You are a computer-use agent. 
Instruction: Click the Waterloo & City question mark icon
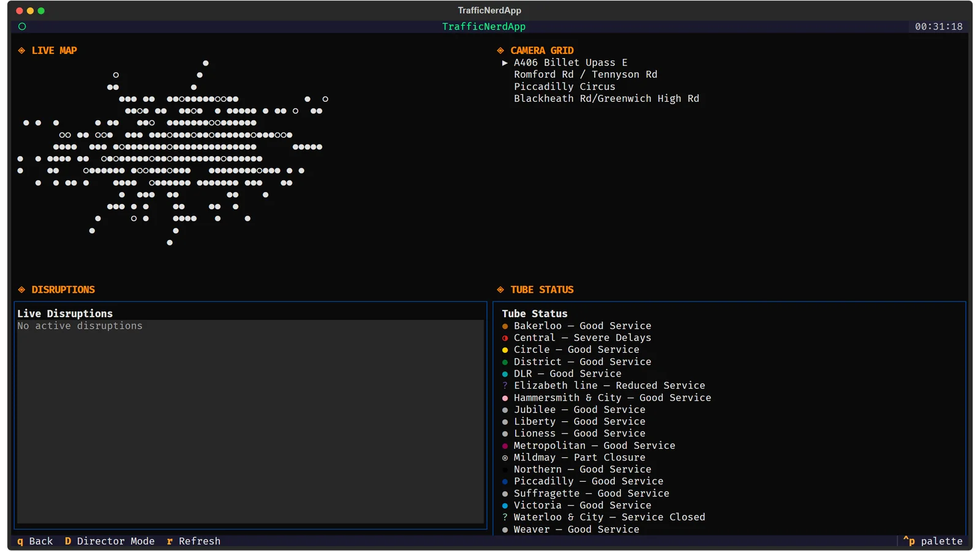[x=505, y=517]
